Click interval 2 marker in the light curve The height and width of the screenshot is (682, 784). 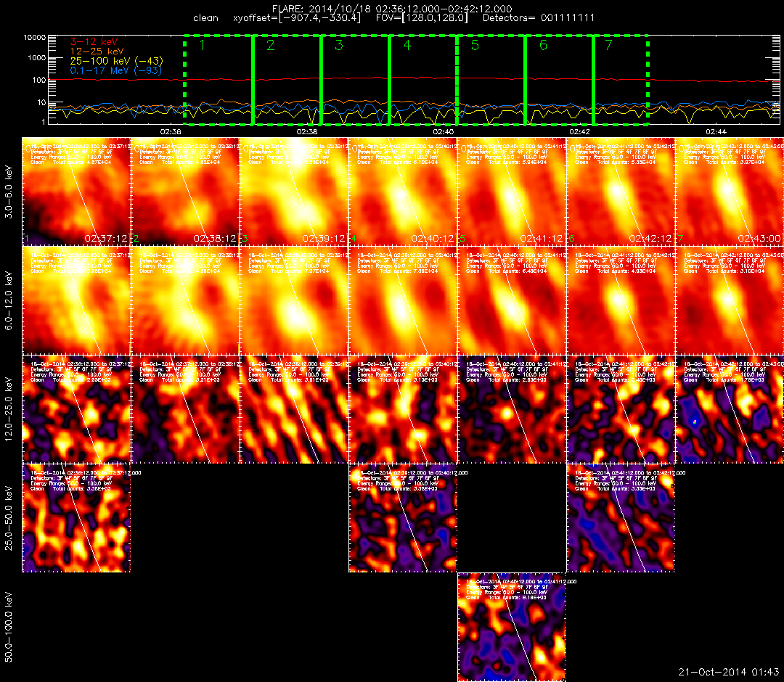click(x=271, y=46)
